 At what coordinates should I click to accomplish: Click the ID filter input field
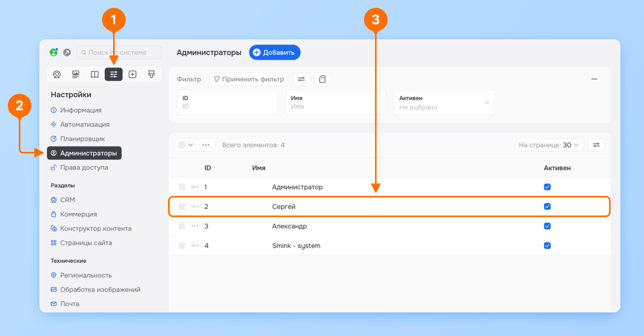pos(227,102)
